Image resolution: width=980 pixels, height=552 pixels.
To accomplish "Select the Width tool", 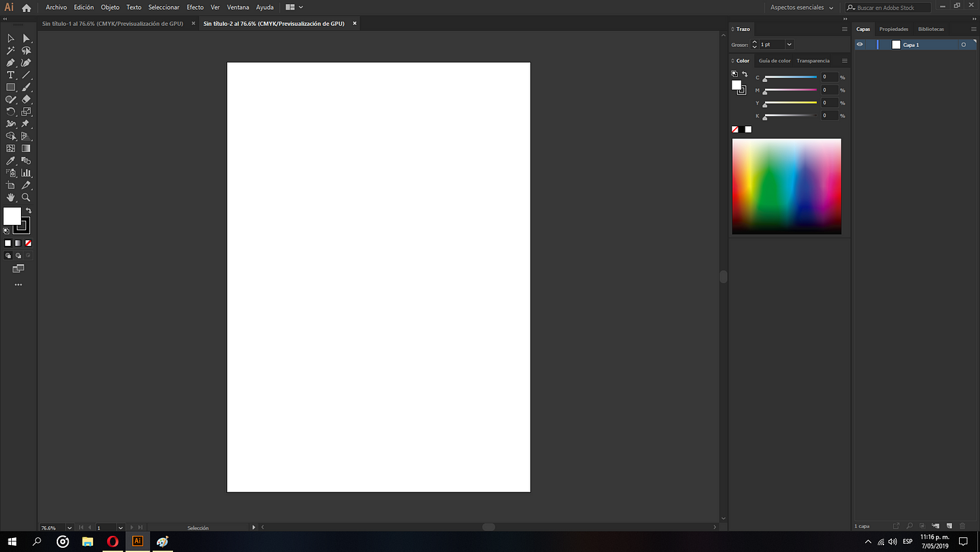I will point(10,124).
